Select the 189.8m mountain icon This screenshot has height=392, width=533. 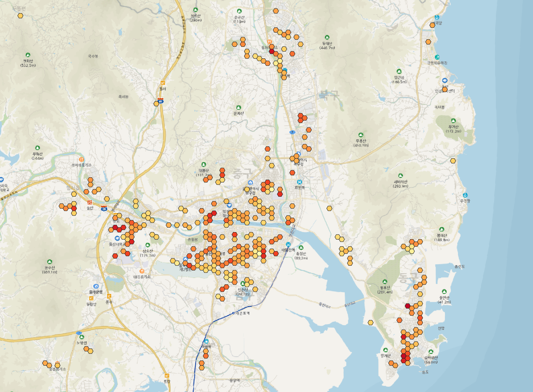442,229
